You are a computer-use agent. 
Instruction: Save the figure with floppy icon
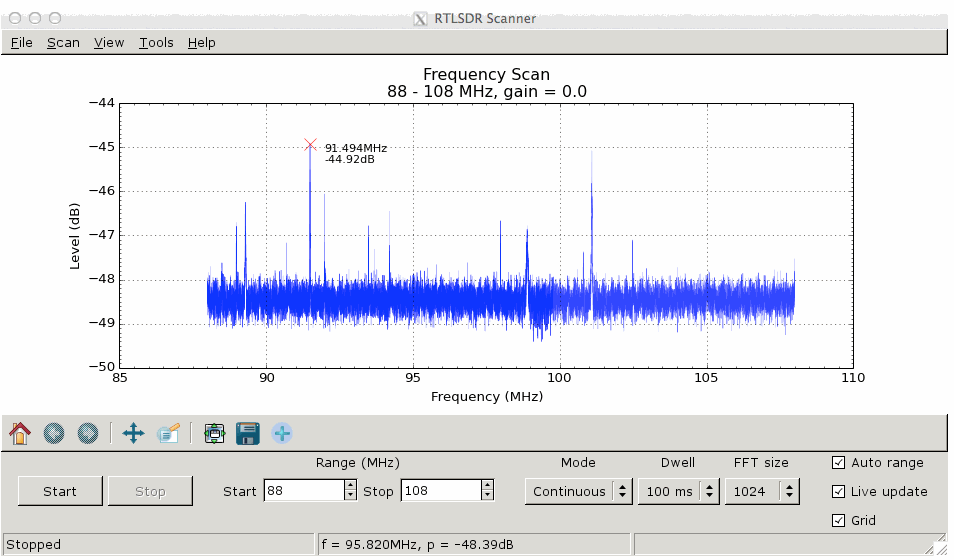pyautogui.click(x=248, y=434)
